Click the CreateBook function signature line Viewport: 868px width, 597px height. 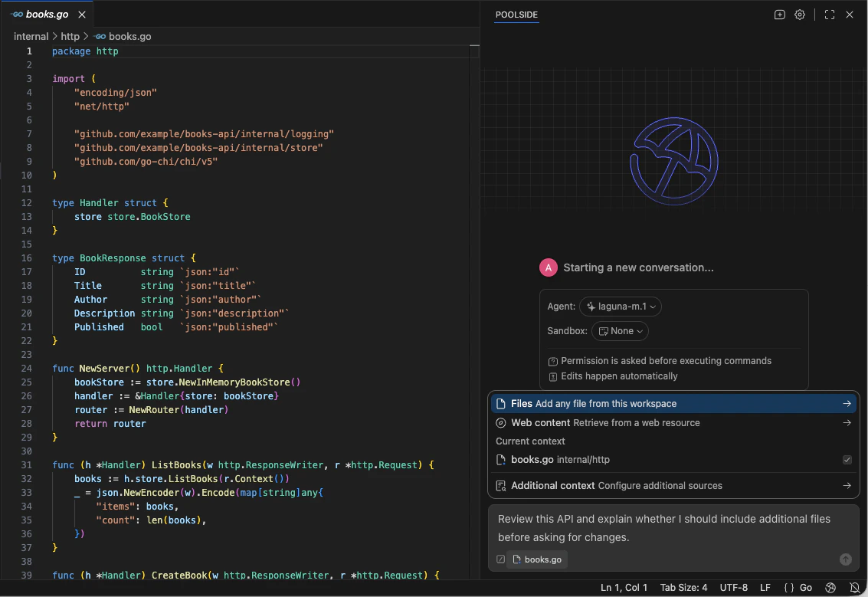[x=246, y=575]
